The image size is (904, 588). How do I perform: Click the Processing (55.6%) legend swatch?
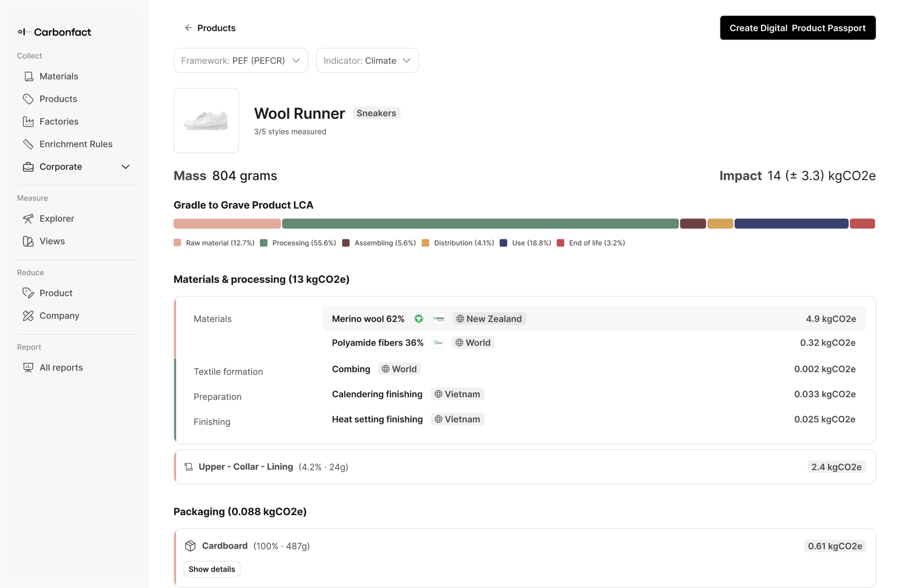264,243
